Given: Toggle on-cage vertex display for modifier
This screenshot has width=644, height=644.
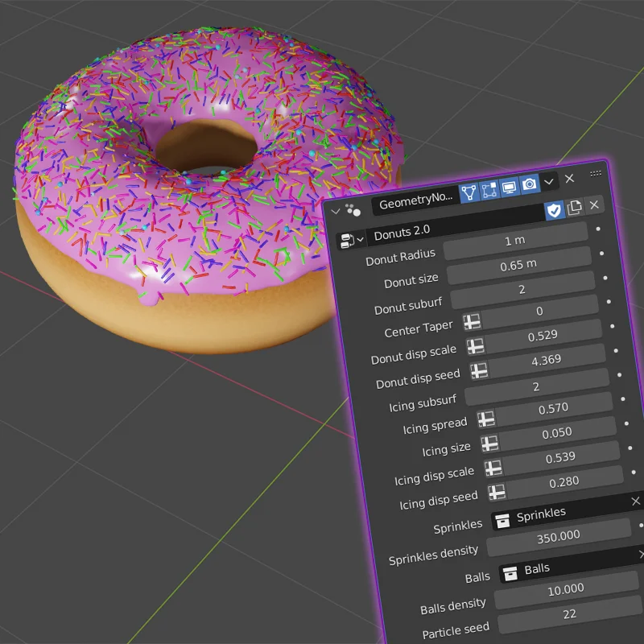Looking at the screenshot, I should click(x=469, y=193).
